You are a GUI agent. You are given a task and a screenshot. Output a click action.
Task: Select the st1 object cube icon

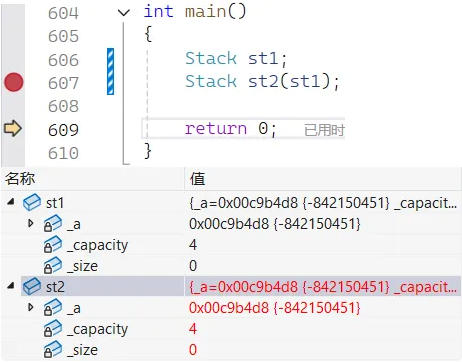point(32,202)
